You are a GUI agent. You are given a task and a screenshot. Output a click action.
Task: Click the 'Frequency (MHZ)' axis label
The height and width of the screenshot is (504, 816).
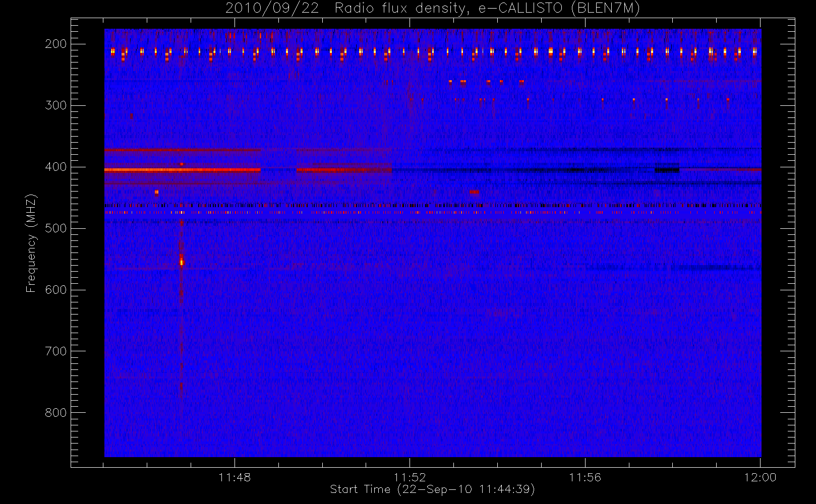point(31,243)
